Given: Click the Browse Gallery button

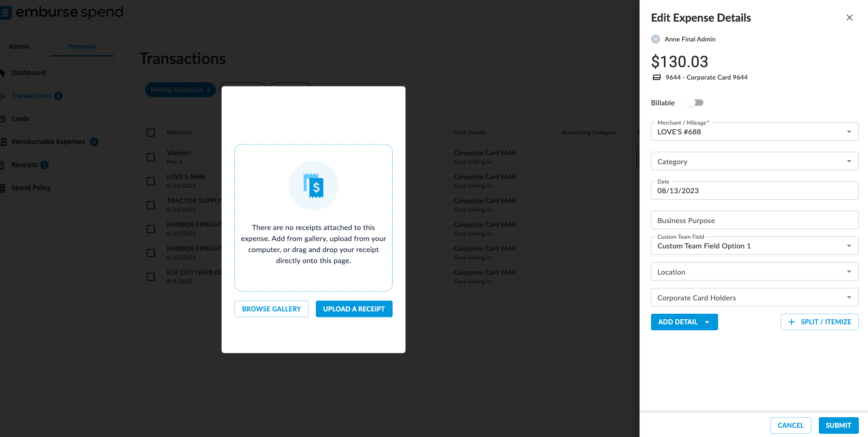Looking at the screenshot, I should click(x=271, y=309).
